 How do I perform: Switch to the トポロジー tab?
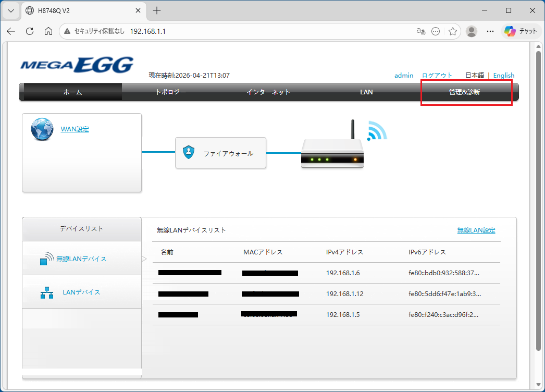pos(171,92)
